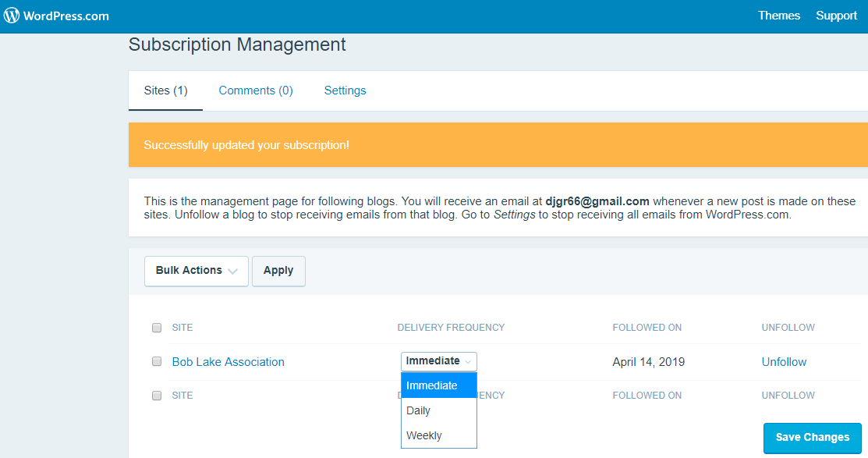Click the Delivery Frequency column header
This screenshot has height=458, width=868.
[x=451, y=328]
